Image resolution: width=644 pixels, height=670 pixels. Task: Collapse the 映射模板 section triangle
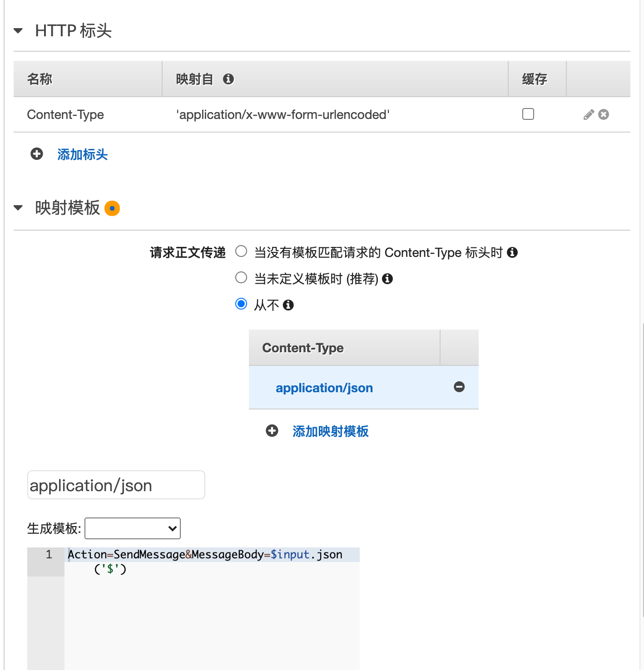(x=18, y=208)
